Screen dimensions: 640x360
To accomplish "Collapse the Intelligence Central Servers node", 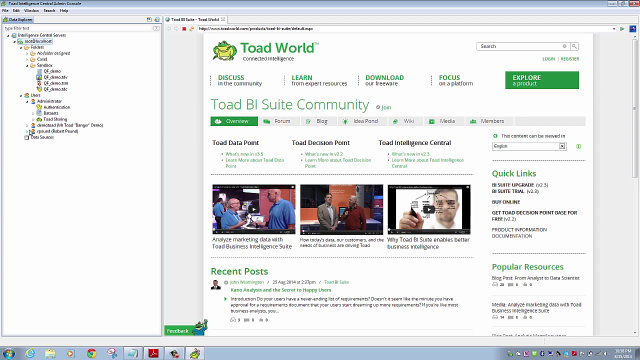I will (8, 36).
